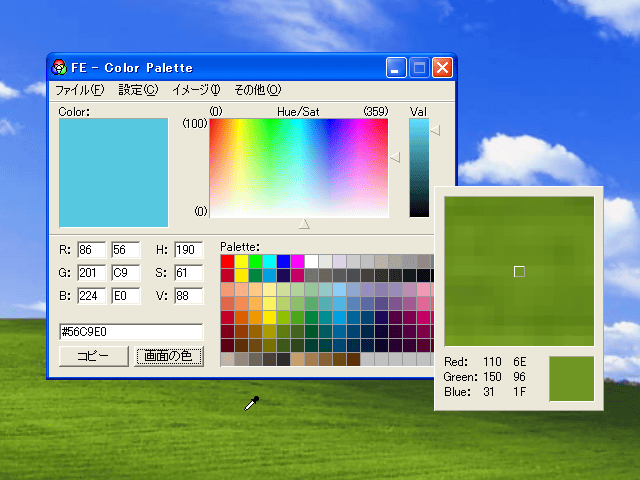Click the G hex field showing C9
Screen dimensions: 640x480
(x=126, y=273)
